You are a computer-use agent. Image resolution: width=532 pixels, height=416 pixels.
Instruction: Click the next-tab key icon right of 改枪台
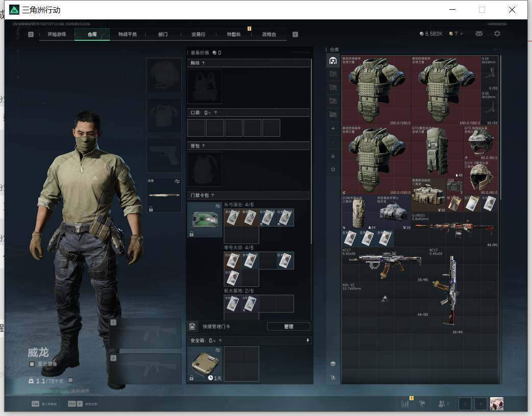(295, 34)
